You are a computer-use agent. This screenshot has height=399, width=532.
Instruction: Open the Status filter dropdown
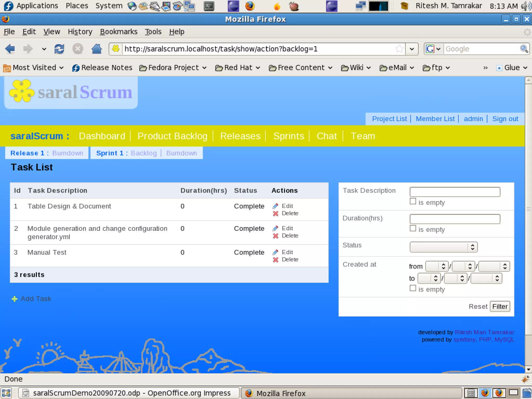coord(443,247)
